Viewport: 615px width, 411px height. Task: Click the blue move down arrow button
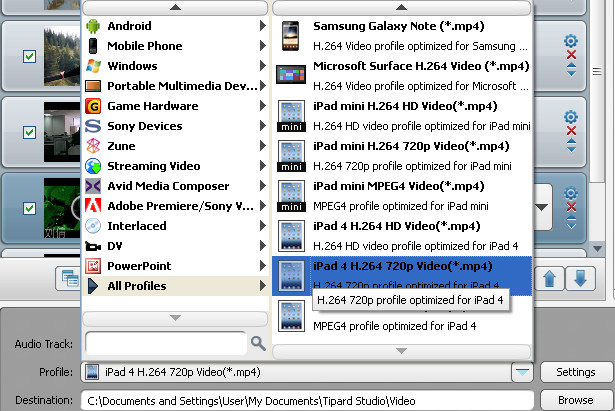pos(580,278)
